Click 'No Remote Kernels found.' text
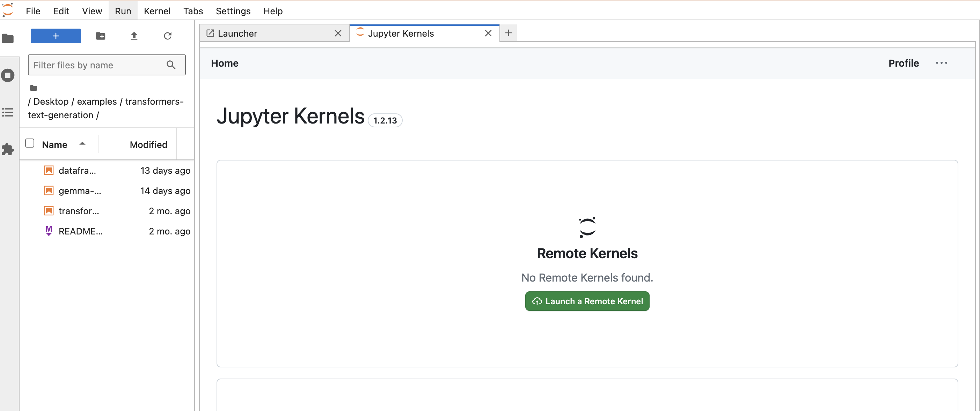980x411 pixels. (x=587, y=278)
